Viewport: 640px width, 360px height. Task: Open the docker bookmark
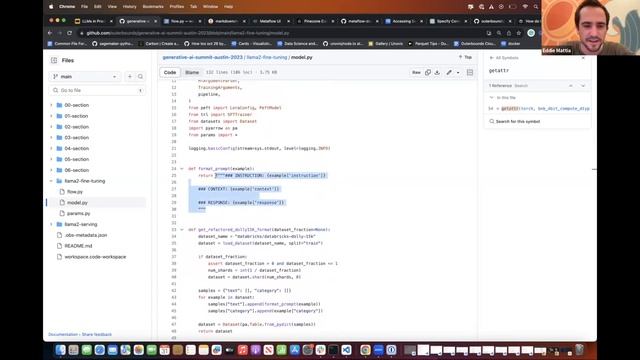point(511,43)
